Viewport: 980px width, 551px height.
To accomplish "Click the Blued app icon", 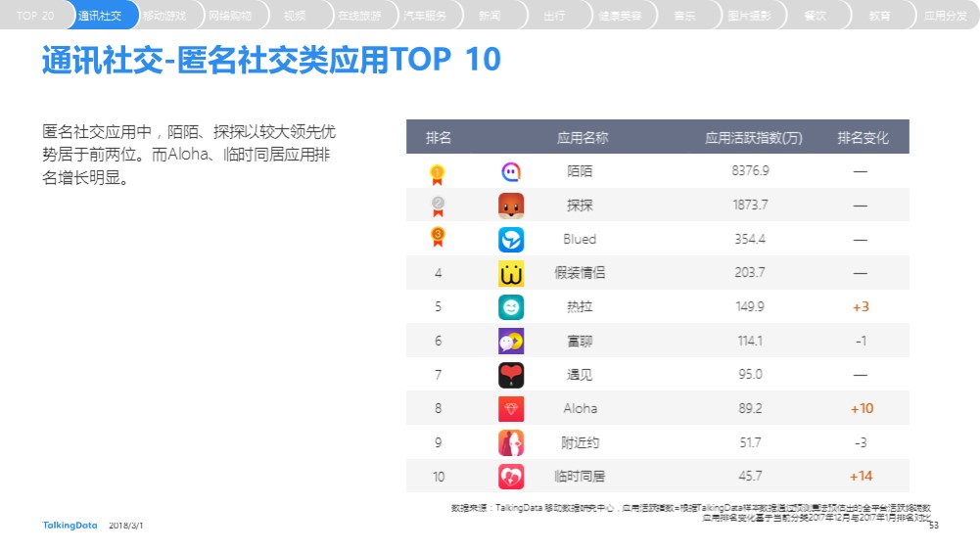I will 511,239.
